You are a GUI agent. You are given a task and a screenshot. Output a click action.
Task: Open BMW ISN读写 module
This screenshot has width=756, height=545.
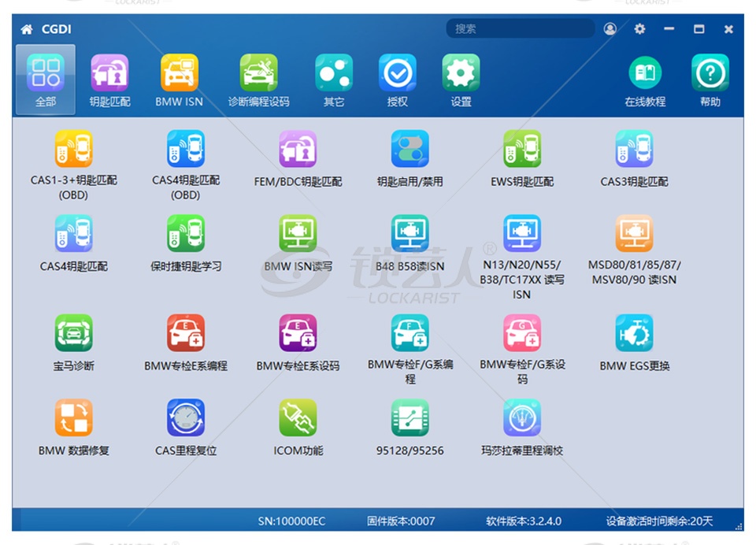pyautogui.click(x=298, y=233)
